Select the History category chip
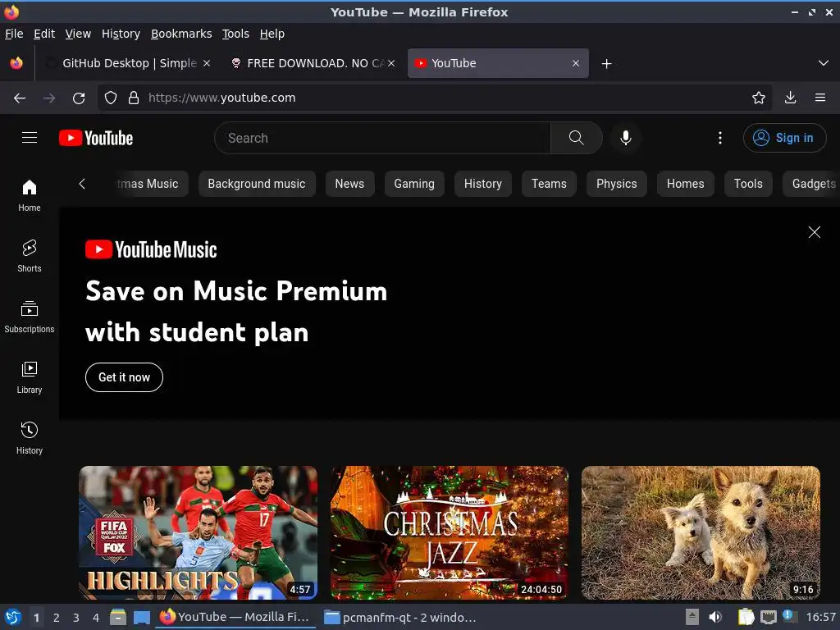 pos(482,184)
